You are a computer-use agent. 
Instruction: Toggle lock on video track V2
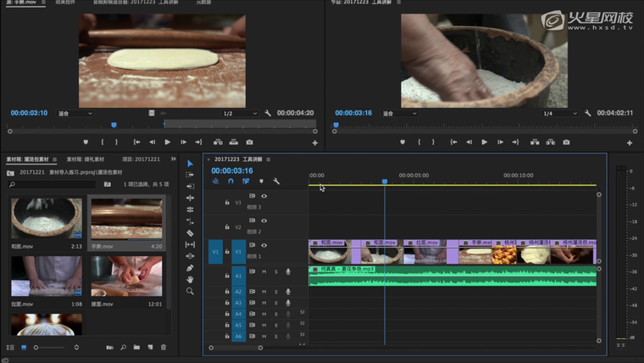coord(227,227)
